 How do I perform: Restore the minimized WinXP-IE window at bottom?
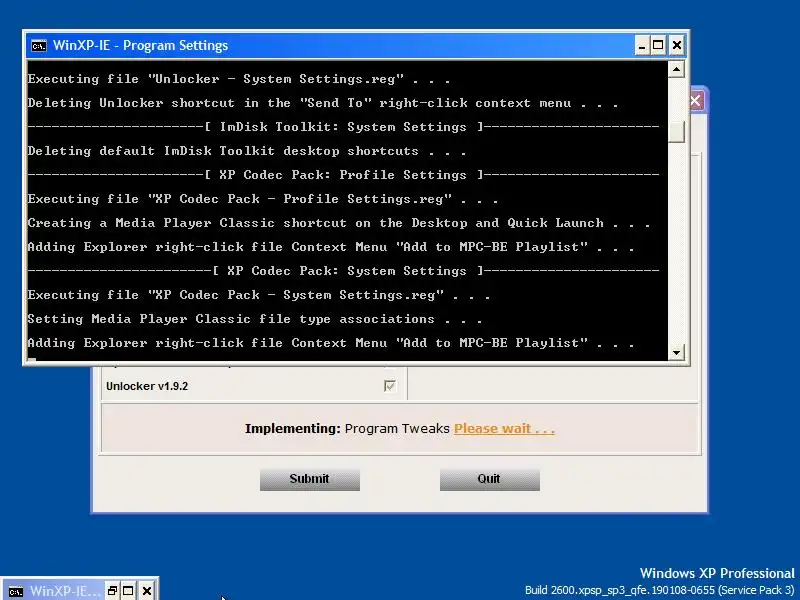click(112, 591)
